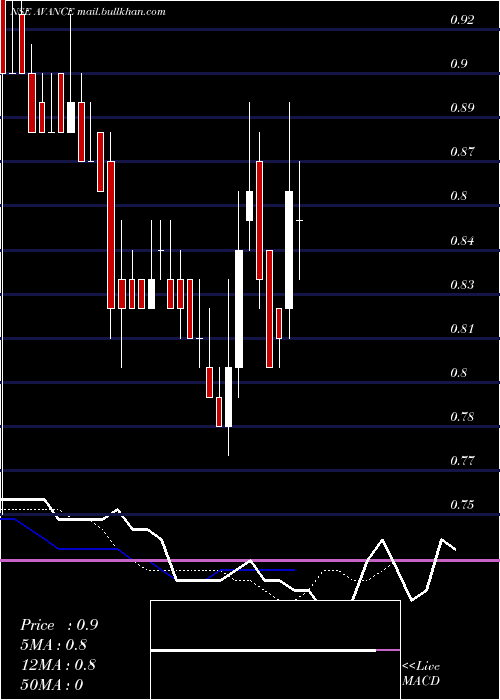Click the 0.87 price axis label
The height and width of the screenshot is (700, 500).
[x=462, y=152]
